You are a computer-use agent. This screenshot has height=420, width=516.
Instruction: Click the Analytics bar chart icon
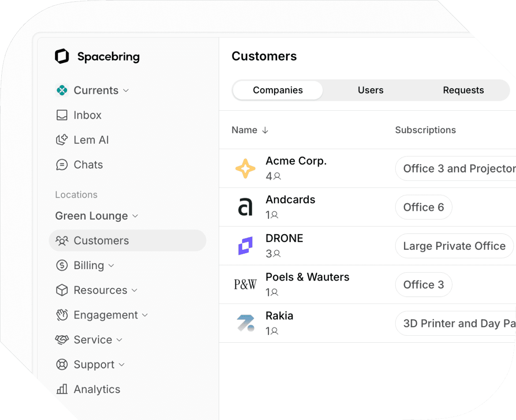pyautogui.click(x=62, y=389)
